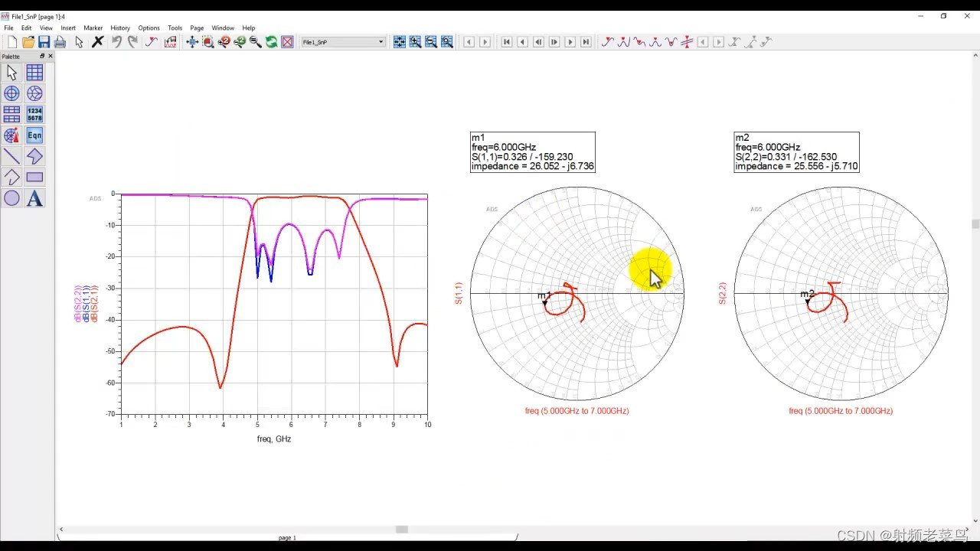Viewport: 980px width, 551px height.
Task: Open the Options menu
Action: [x=149, y=28]
